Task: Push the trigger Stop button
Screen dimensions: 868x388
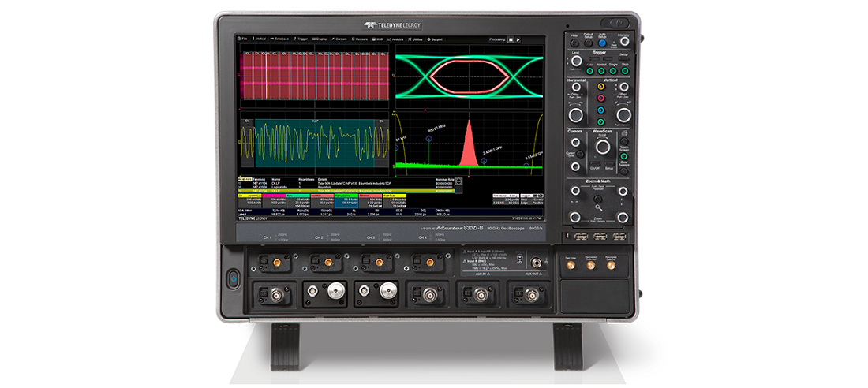Action: coord(624,71)
